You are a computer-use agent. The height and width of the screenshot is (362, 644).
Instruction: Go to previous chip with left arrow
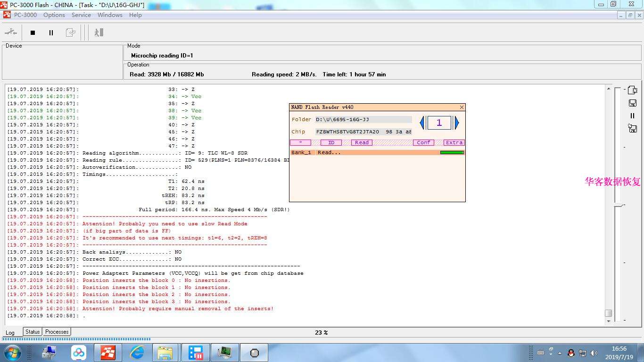(422, 123)
